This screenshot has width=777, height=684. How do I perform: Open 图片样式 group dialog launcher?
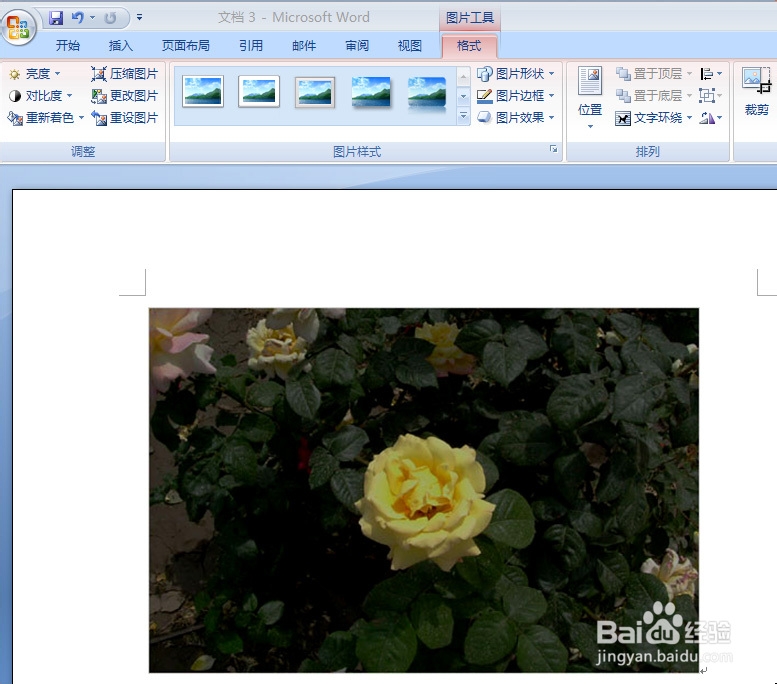554,149
